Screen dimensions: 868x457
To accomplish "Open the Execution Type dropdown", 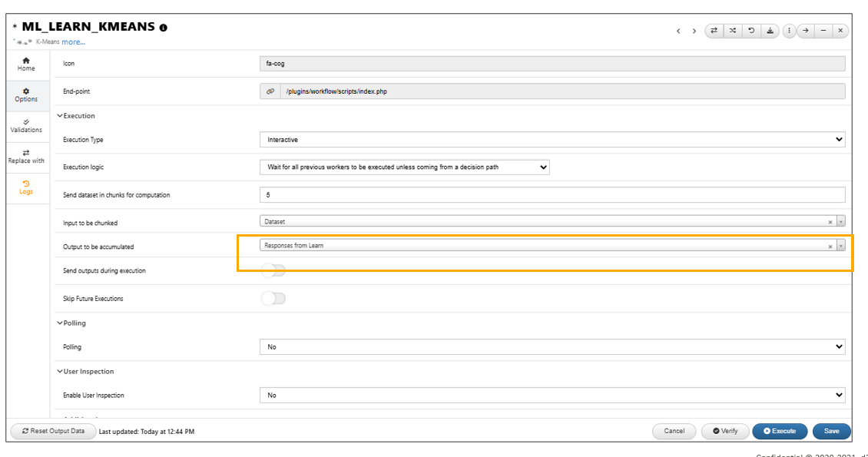I will click(x=552, y=140).
